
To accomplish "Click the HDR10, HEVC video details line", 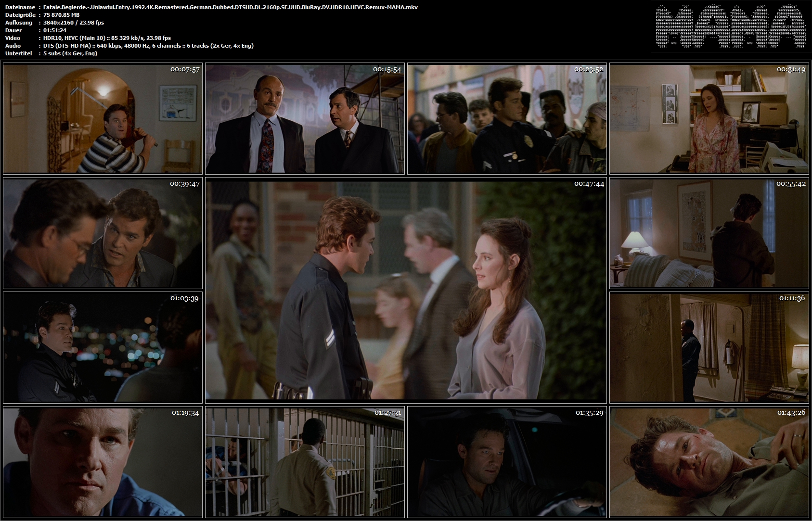I will (107, 38).
